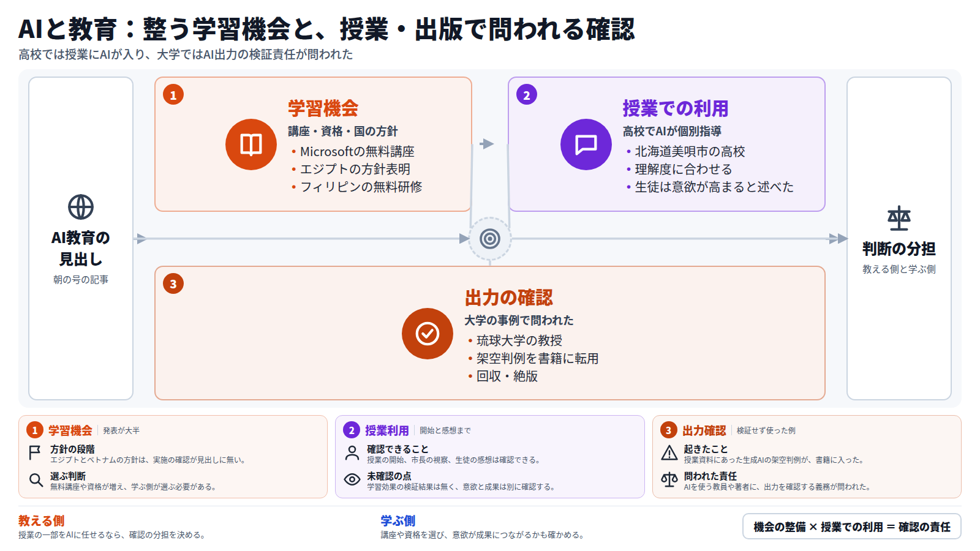Click the sentence starting 授業の開始、市長の視察
The image size is (980, 551).
pos(454,460)
